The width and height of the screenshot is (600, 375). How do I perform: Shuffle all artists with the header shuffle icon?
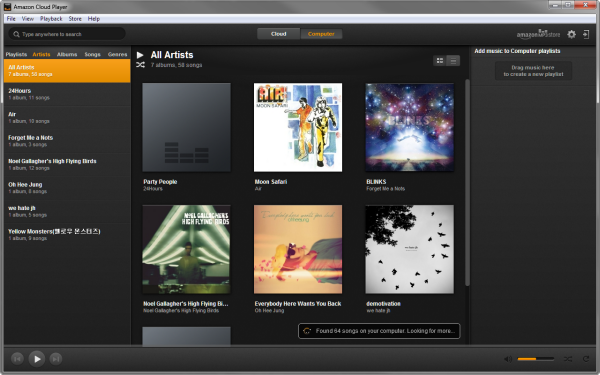pos(140,65)
